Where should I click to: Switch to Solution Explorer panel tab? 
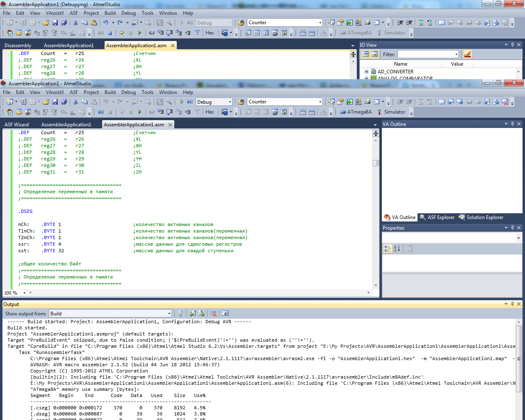(x=481, y=217)
